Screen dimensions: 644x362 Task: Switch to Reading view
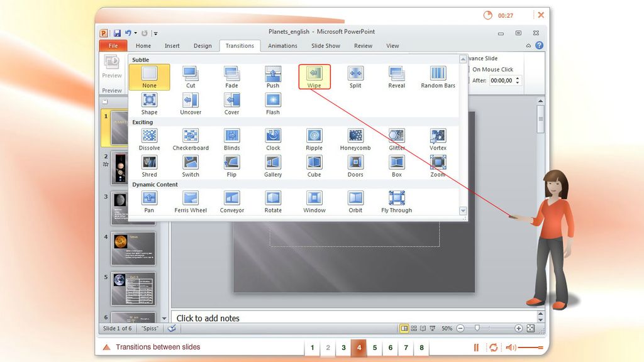(x=423, y=328)
